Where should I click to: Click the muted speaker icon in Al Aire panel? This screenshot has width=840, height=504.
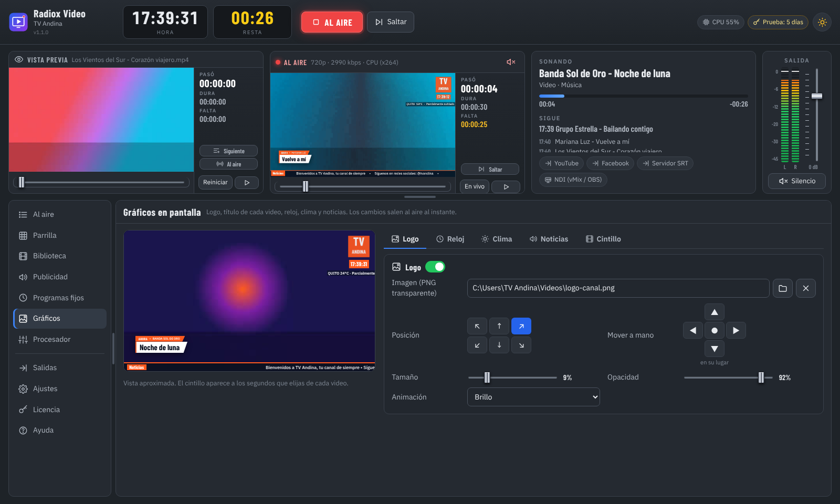coord(511,62)
